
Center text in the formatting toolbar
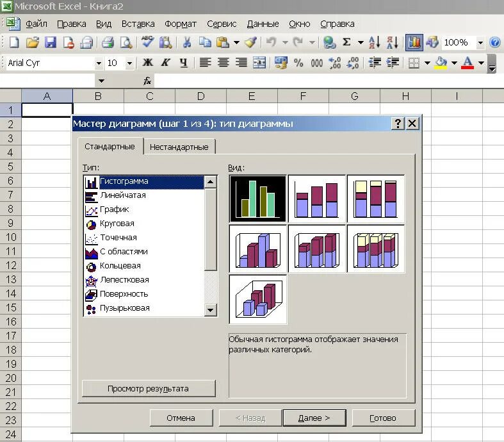pyautogui.click(x=223, y=62)
